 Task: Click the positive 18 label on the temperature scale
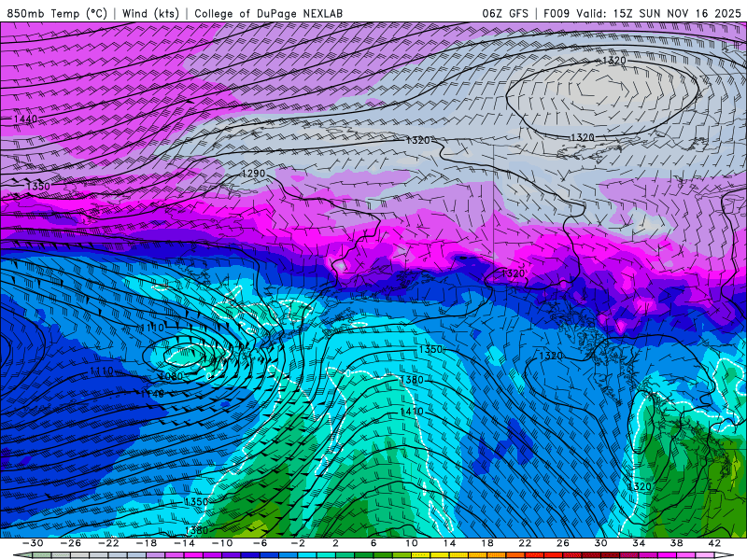tap(486, 543)
